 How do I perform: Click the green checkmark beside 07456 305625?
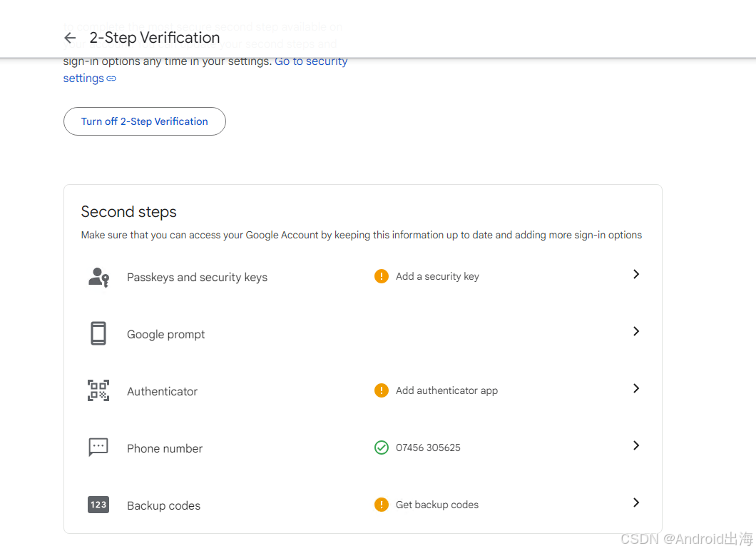click(x=382, y=448)
